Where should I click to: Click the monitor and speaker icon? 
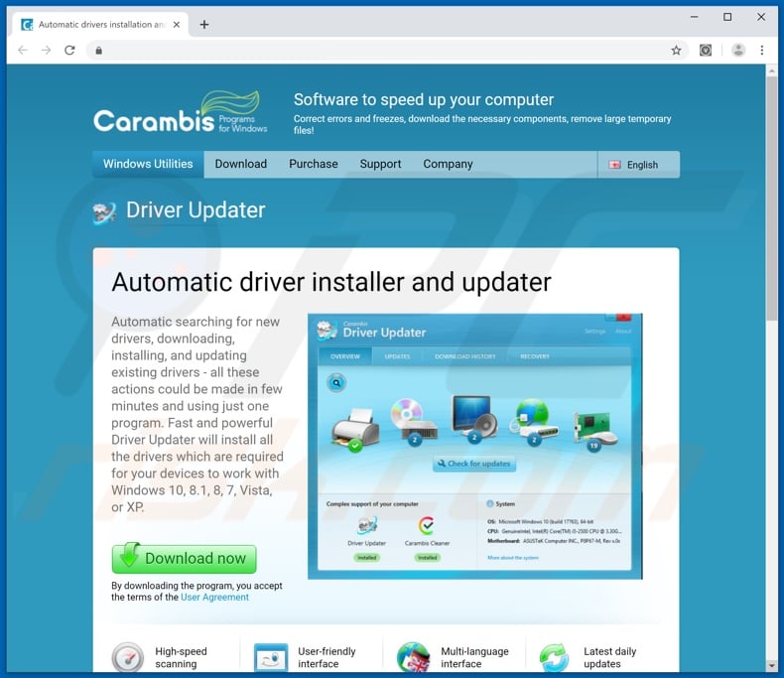coord(474,418)
